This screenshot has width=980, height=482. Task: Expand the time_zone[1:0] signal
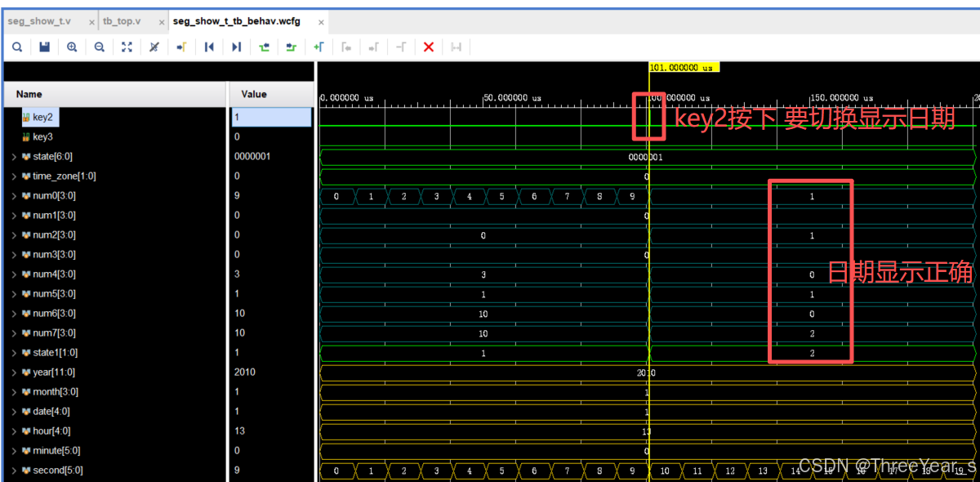[14, 176]
